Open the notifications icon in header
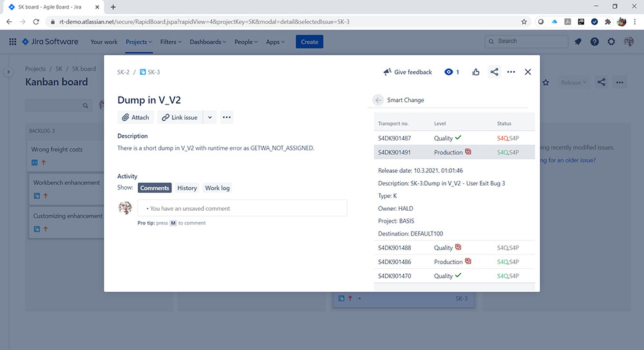 [578, 41]
